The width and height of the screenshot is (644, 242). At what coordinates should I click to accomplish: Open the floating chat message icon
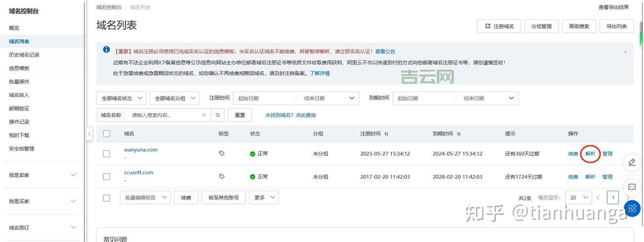pos(632,187)
